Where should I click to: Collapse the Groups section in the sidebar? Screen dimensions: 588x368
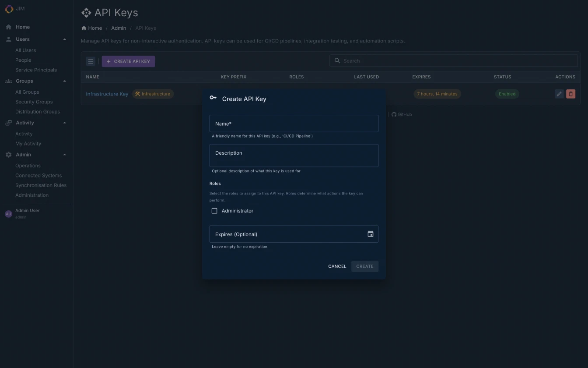64,81
